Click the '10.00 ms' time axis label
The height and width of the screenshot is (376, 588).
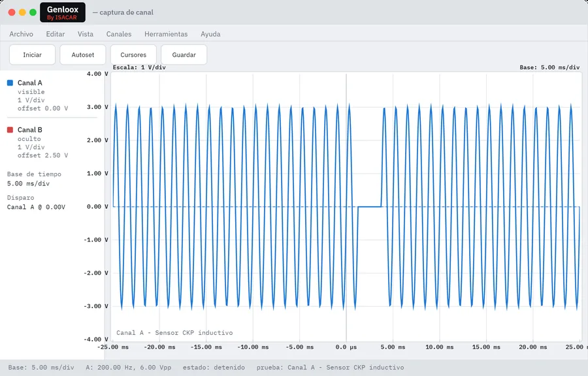pos(440,347)
